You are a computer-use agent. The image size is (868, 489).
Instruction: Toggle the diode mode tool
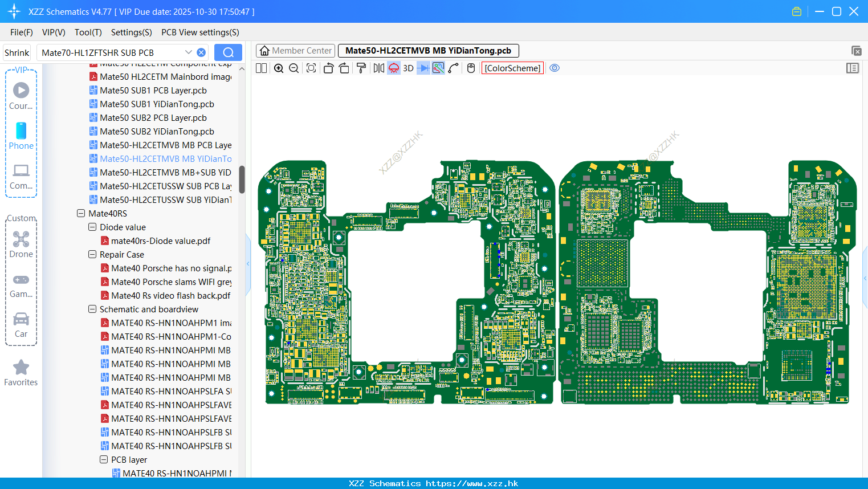[x=423, y=68]
